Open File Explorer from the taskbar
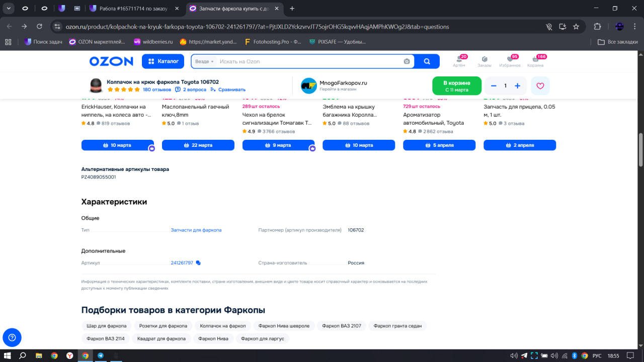This screenshot has width=644, height=362. click(x=39, y=355)
